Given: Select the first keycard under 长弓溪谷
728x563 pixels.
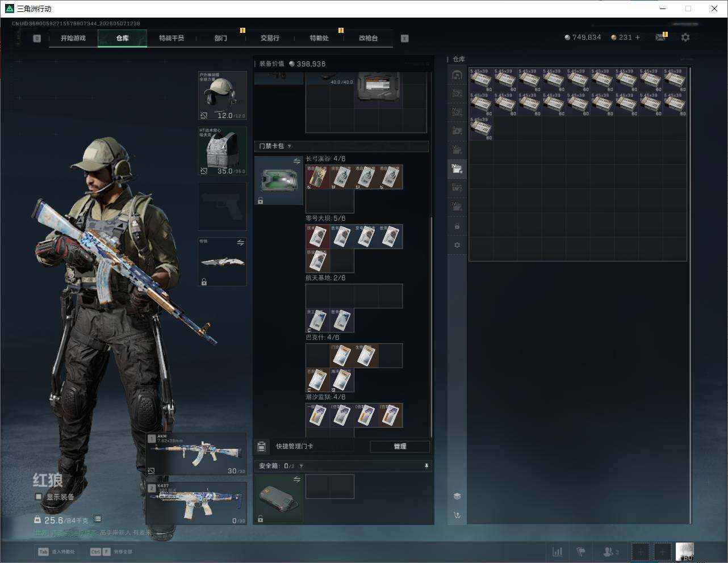Looking at the screenshot, I should pyautogui.click(x=318, y=177).
